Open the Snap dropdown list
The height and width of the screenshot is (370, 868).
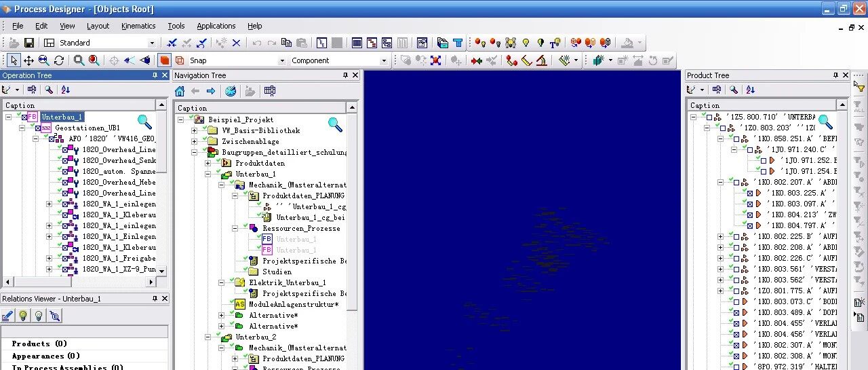282,60
